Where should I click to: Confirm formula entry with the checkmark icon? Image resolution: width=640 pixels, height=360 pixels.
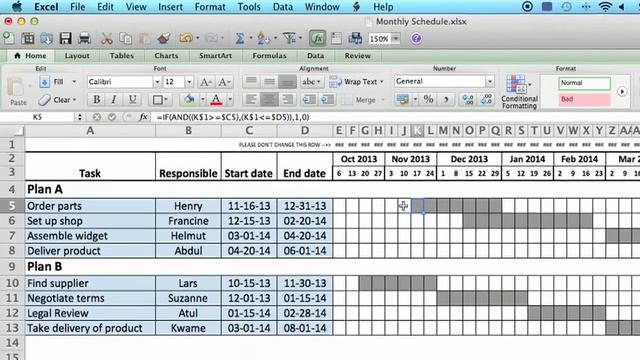[x=112, y=117]
